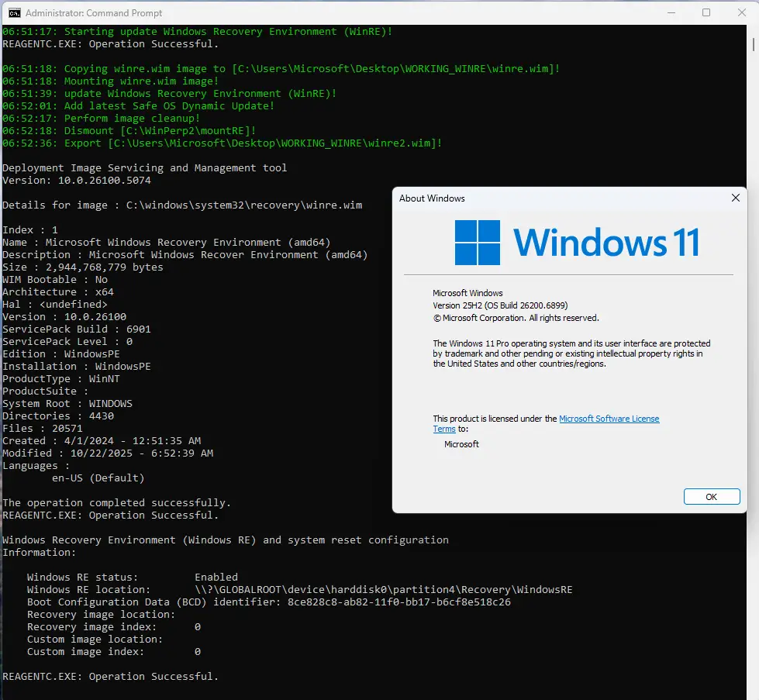
Task: Click '06:52:17: Perform image cleanup!' line
Action: point(101,119)
